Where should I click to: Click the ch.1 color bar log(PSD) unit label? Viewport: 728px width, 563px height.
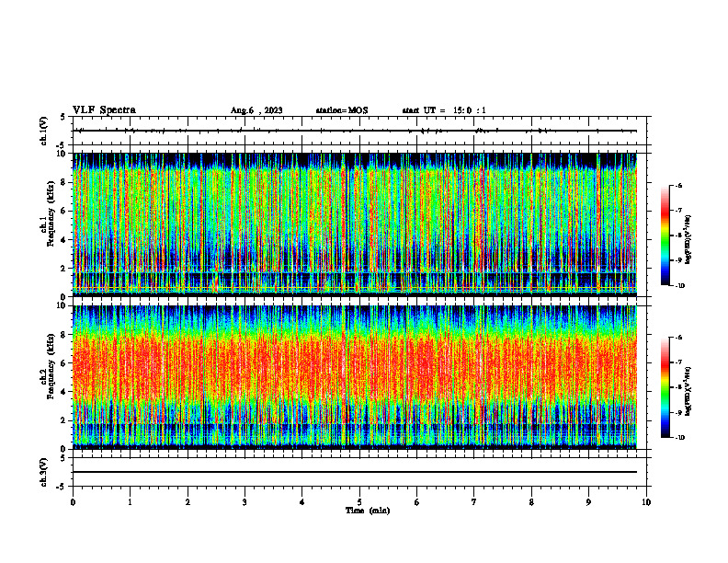(x=689, y=239)
